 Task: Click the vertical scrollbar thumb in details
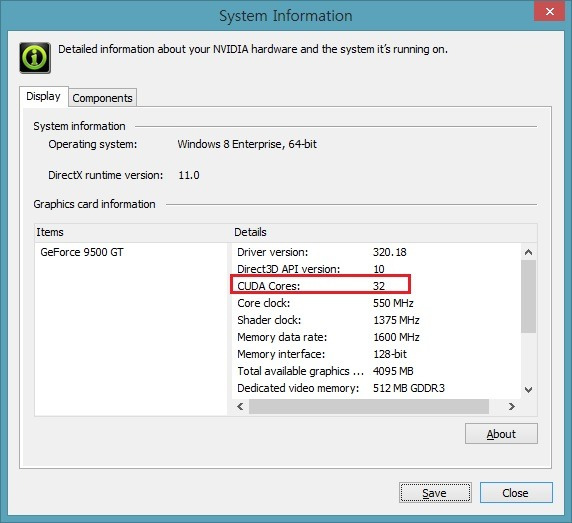pyautogui.click(x=528, y=296)
